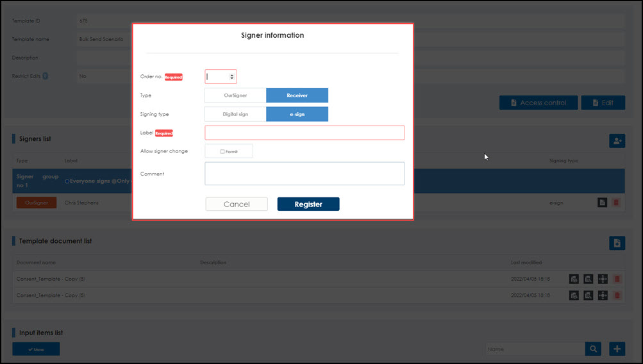The height and width of the screenshot is (364, 643).
Task: Click the Signer group no 1 header
Action: 37,181
